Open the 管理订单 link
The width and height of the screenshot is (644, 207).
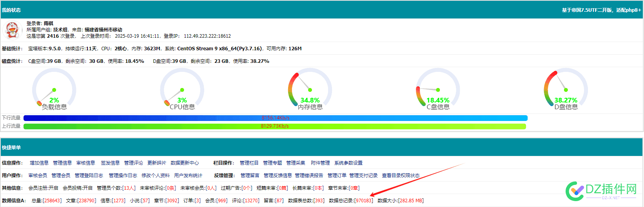click(337, 176)
